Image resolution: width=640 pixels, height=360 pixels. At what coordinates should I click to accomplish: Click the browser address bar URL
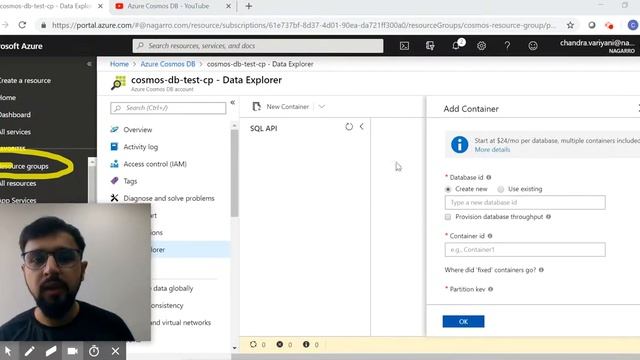304,25
